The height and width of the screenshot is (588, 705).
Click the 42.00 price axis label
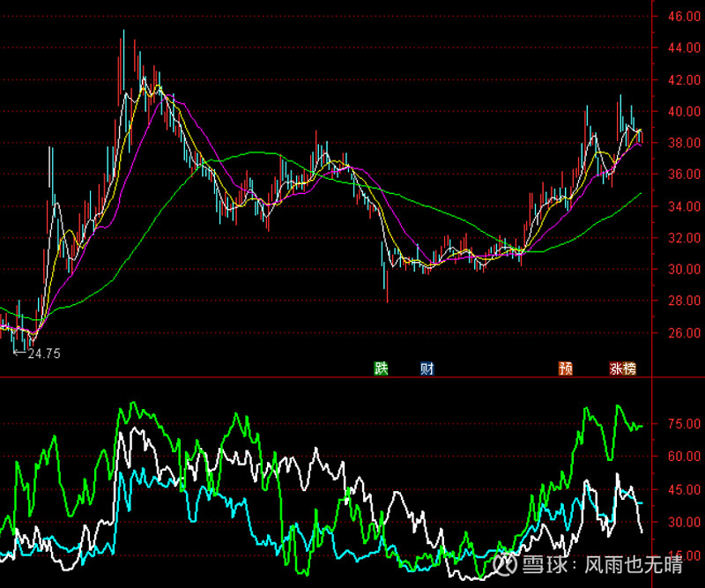[x=684, y=79]
